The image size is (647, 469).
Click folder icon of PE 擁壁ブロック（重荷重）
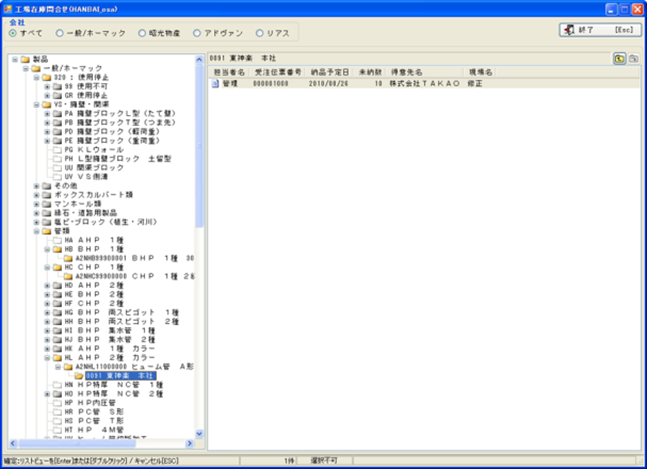click(57, 141)
